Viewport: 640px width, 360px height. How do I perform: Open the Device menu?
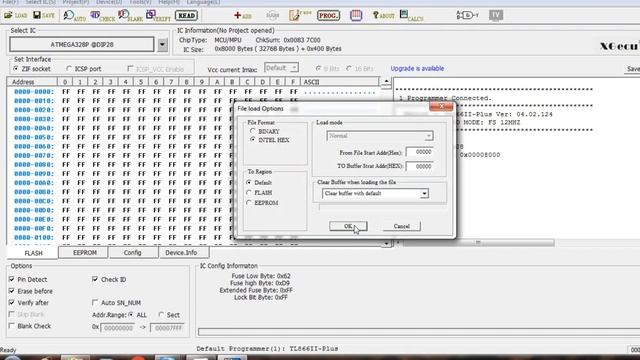(x=109, y=2)
